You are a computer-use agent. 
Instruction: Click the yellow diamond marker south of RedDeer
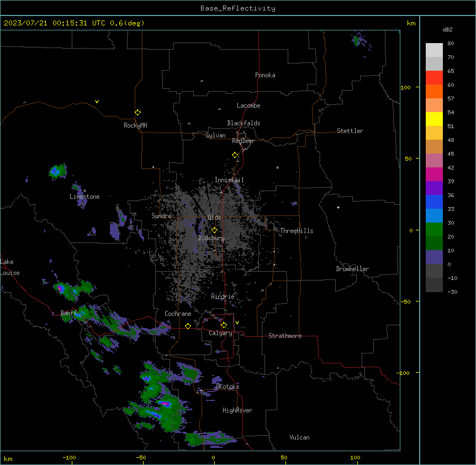point(235,155)
